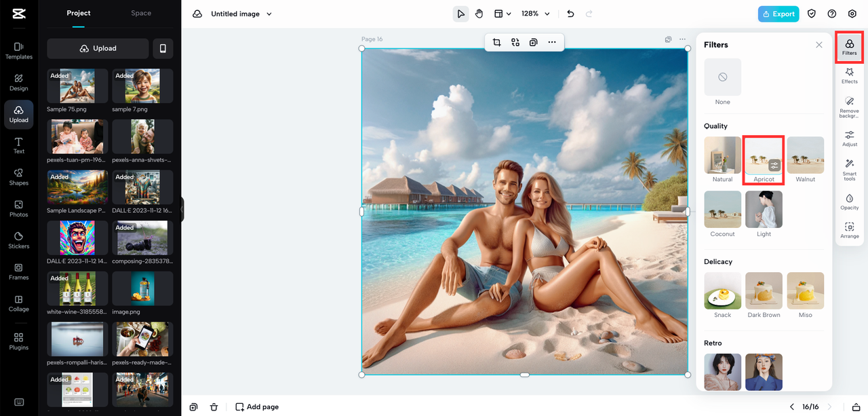Click the crop icon above the image

pyautogui.click(x=496, y=42)
